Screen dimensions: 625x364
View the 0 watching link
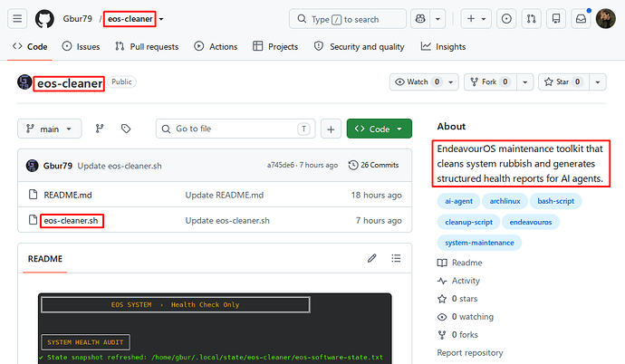tap(466, 317)
